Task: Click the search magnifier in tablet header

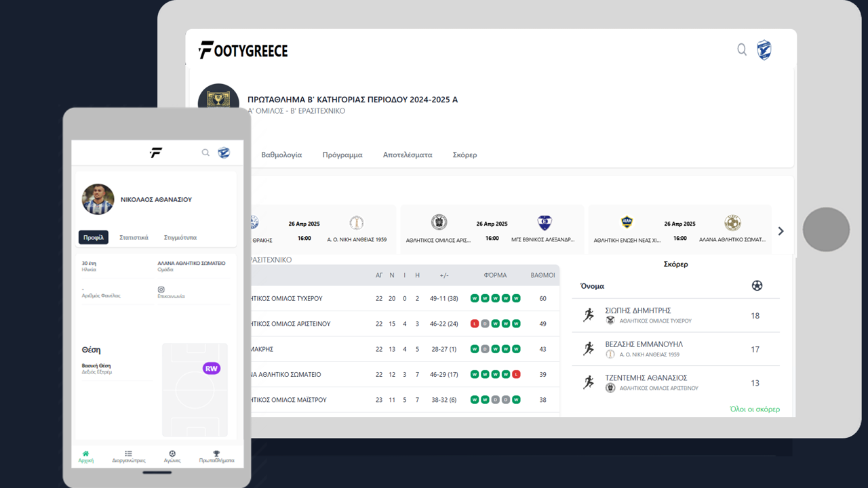Action: click(742, 49)
